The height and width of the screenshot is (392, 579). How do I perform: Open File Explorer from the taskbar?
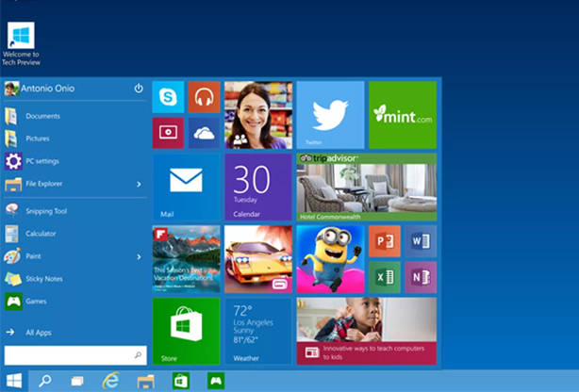click(146, 381)
